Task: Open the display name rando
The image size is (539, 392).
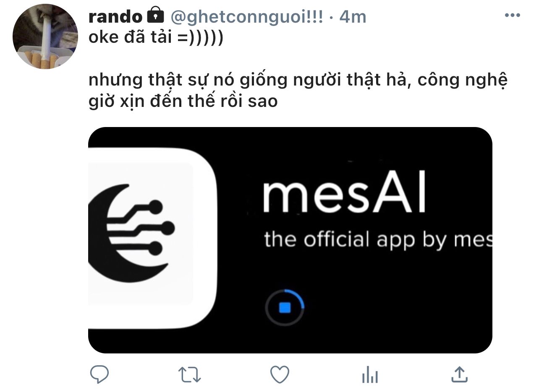Action: pos(116,16)
